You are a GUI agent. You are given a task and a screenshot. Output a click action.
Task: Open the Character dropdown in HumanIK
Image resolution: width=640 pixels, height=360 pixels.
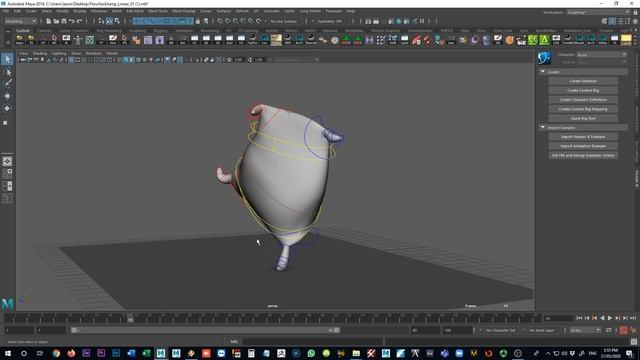(602, 54)
